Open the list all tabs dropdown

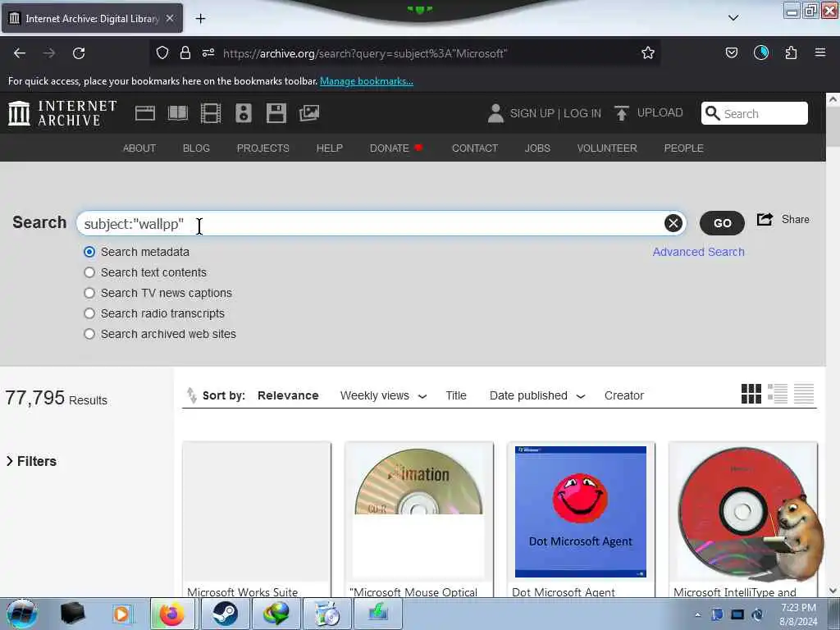point(733,18)
